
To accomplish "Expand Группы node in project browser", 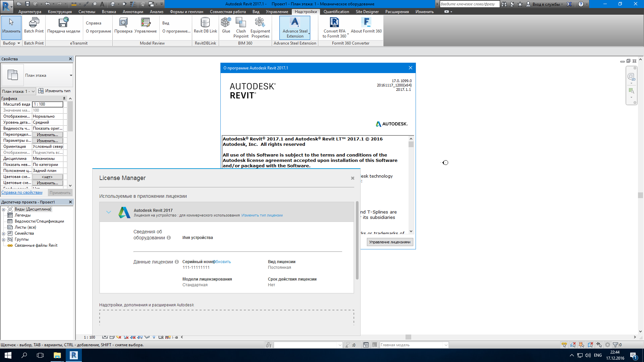I will [4, 240].
